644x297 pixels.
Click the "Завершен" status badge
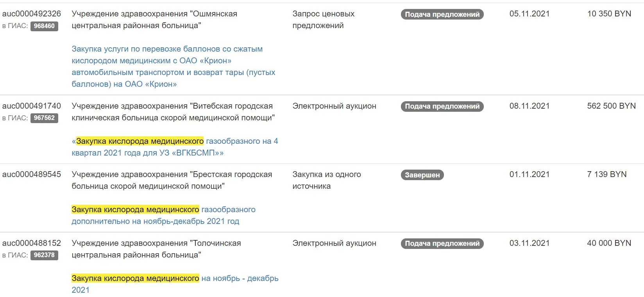click(422, 175)
